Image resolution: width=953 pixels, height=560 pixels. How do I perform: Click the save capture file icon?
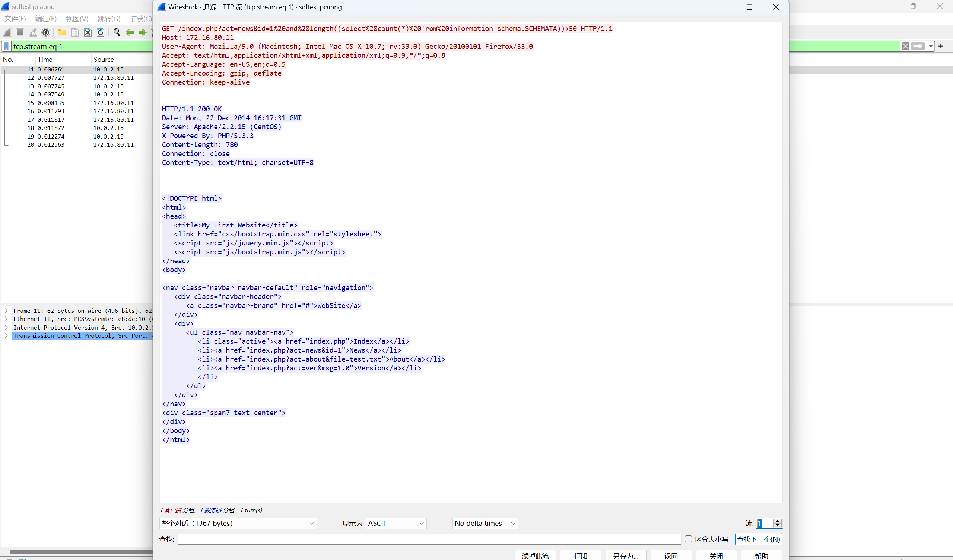point(75,32)
